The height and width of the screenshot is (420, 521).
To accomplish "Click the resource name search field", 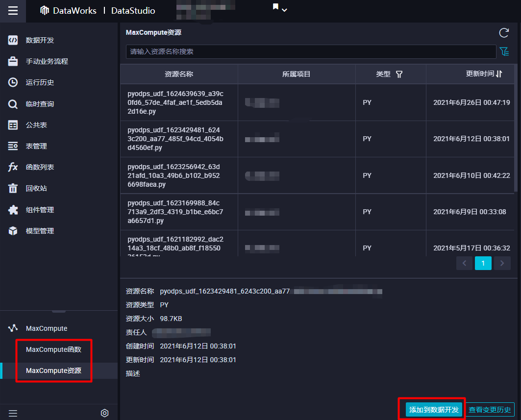I will pos(311,51).
